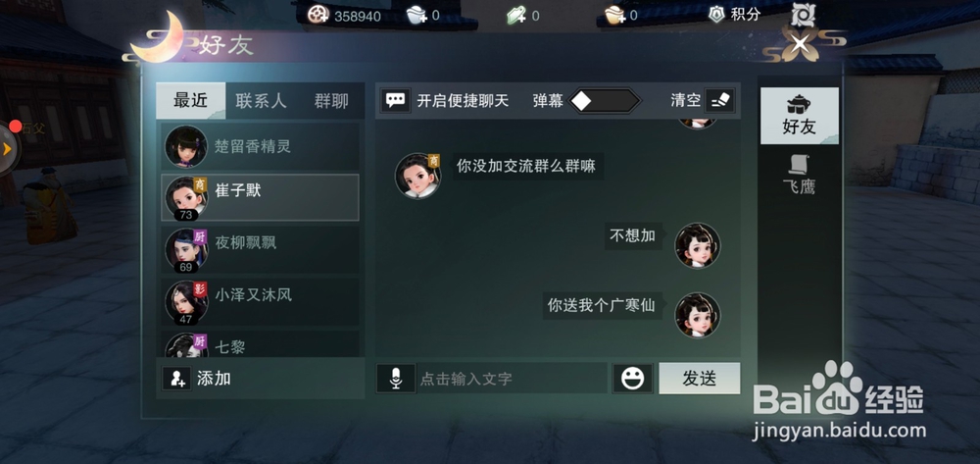
Task: Toggle the 弹幕 switch
Action: click(x=605, y=101)
